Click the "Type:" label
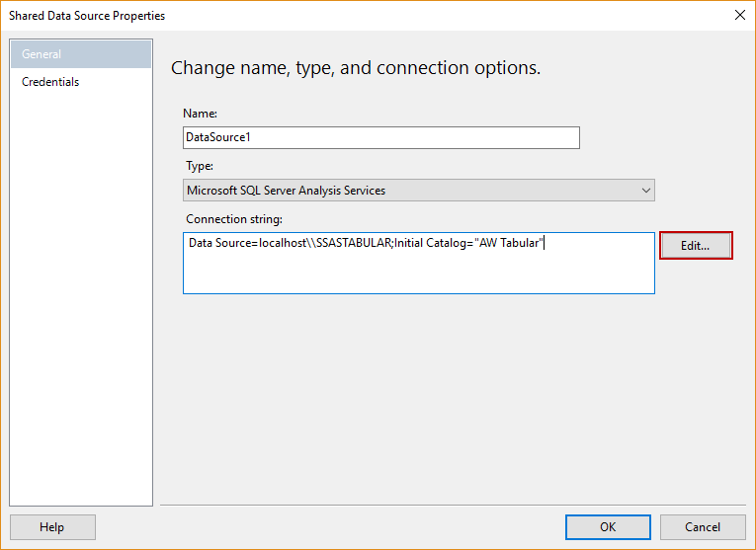756x550 pixels. click(x=200, y=166)
